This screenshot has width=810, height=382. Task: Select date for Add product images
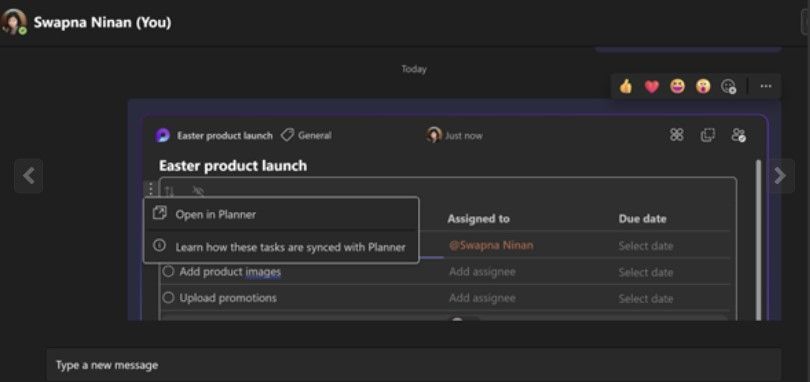pyautogui.click(x=646, y=272)
